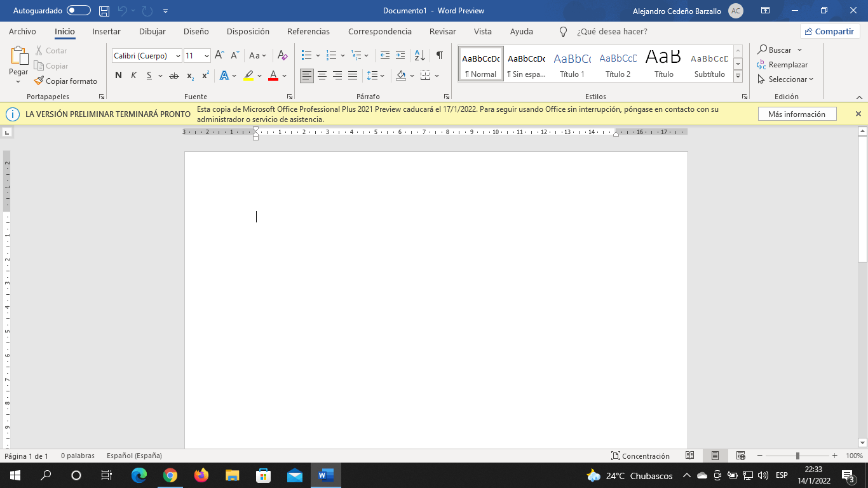Click the Concentración focus mode button
The image size is (868, 488).
pos(641,456)
